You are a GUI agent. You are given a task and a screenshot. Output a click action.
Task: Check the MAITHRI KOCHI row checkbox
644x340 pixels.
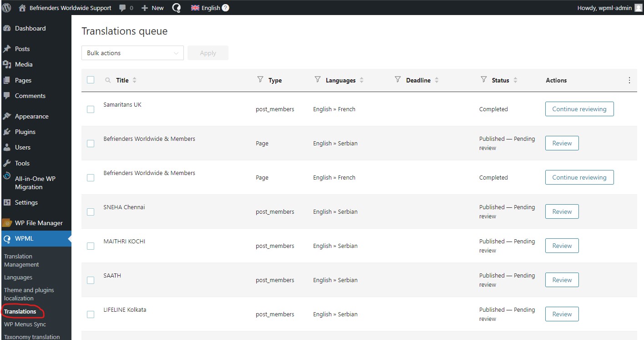click(x=91, y=246)
